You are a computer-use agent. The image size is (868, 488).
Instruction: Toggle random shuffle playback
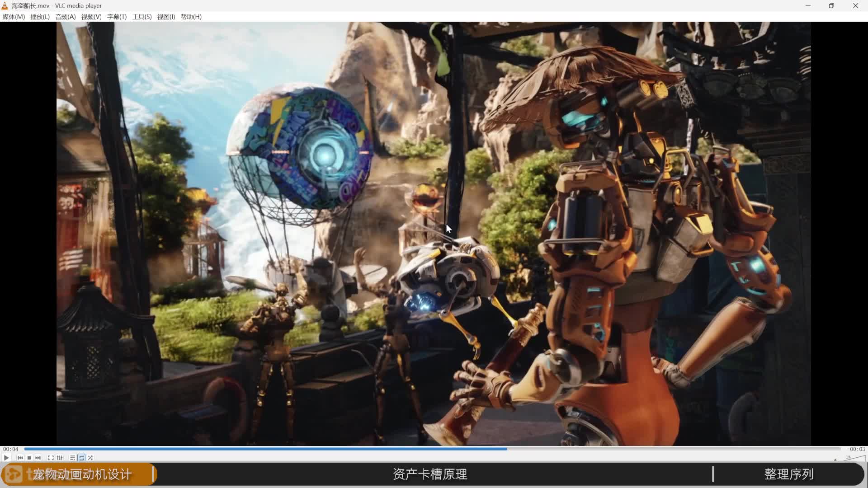90,458
